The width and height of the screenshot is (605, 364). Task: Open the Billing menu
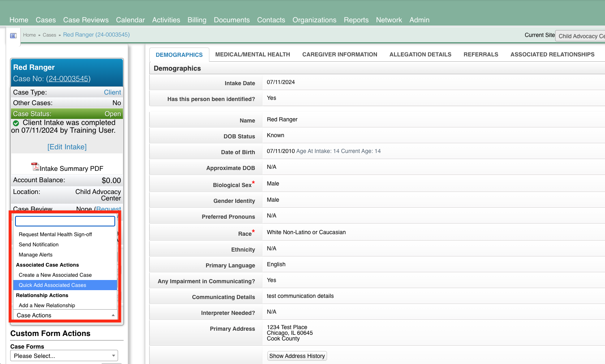pos(197,20)
